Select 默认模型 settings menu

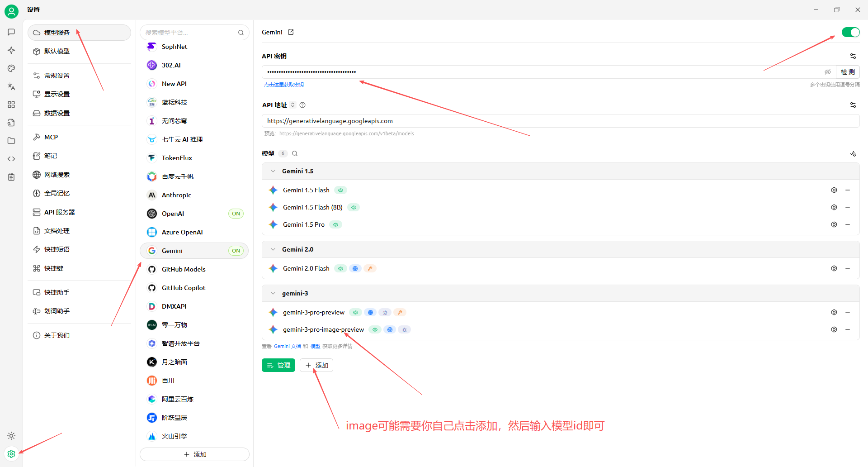(x=79, y=51)
